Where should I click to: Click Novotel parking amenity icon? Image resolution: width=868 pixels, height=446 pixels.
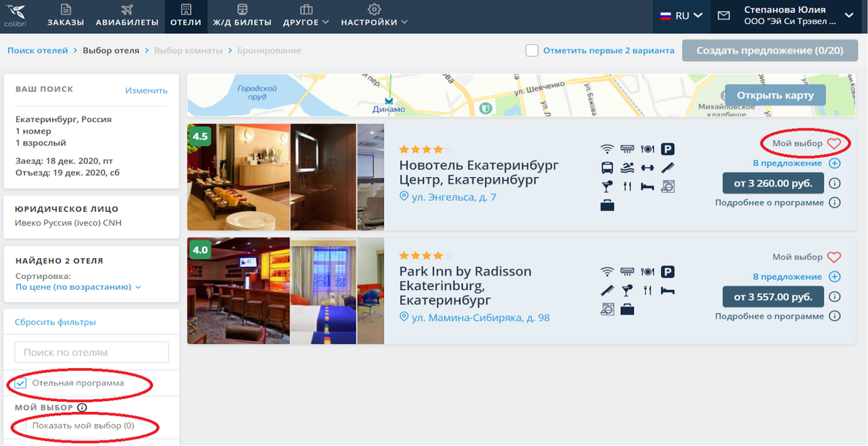tap(668, 149)
